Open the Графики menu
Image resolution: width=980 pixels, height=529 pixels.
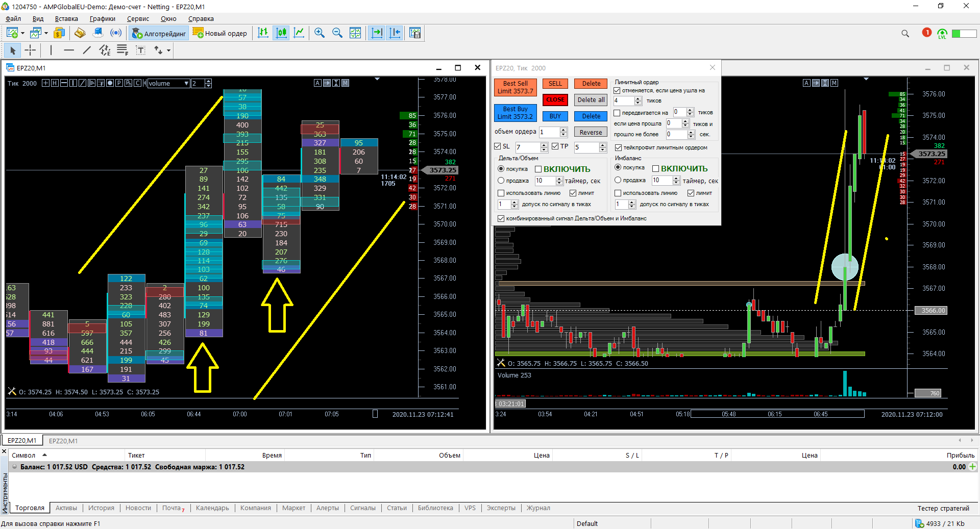[102, 19]
